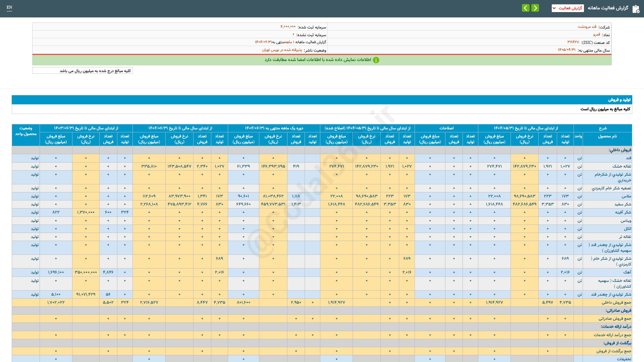
Task: Click the نام محصول column header
Action: [607, 136]
